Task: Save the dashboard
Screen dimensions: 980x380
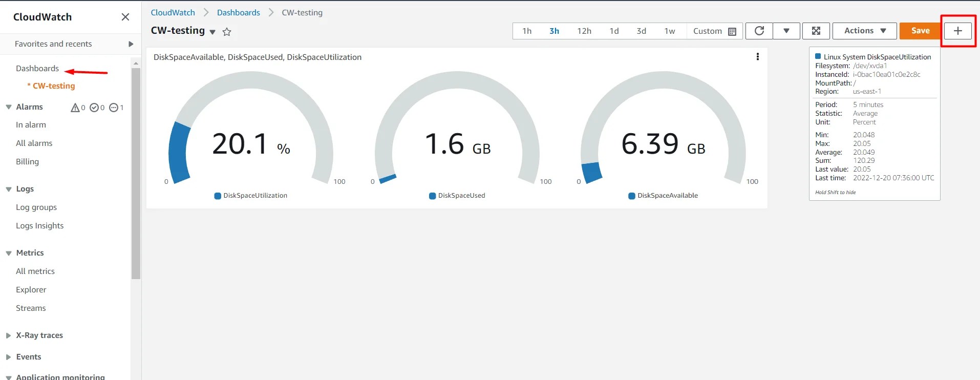Action: [x=920, y=31]
